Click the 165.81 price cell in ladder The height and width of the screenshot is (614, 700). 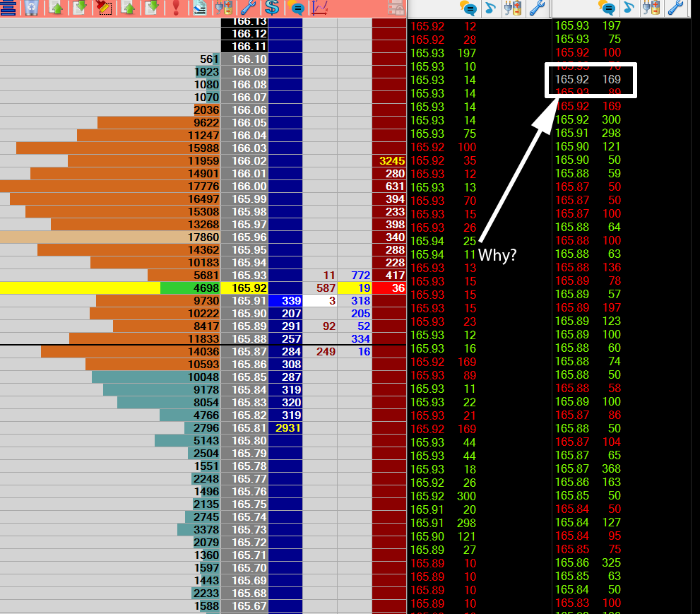(244, 427)
